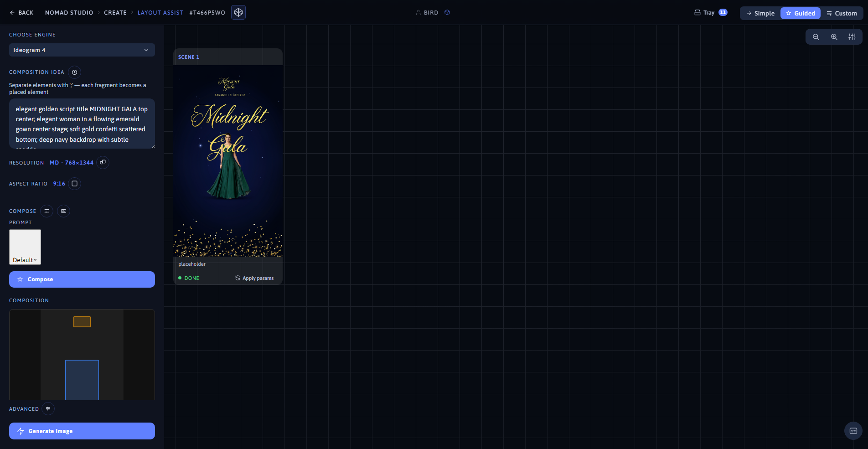Image resolution: width=868 pixels, height=449 pixels.
Task: Open the Advanced options list icon
Action: click(48, 409)
